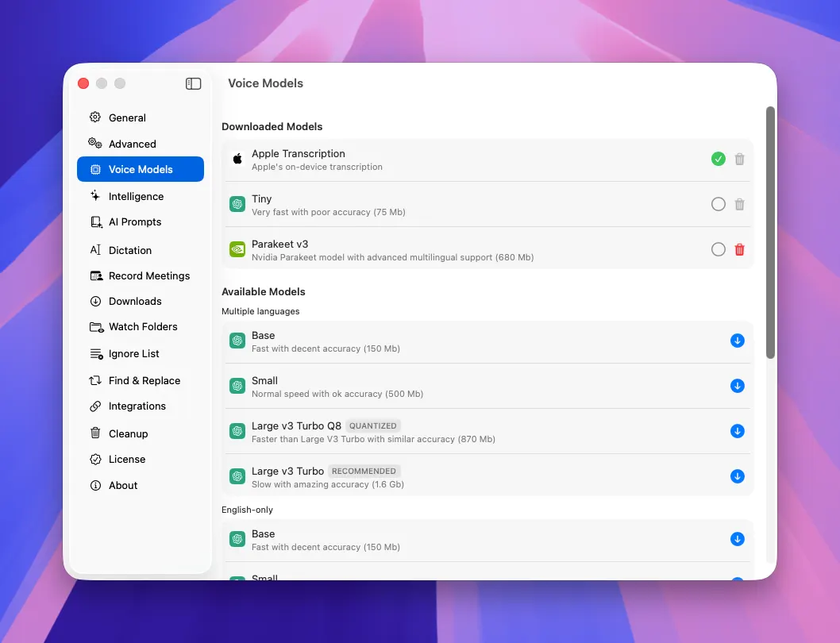Download Large v3 Turbo Q8 model

pos(737,431)
